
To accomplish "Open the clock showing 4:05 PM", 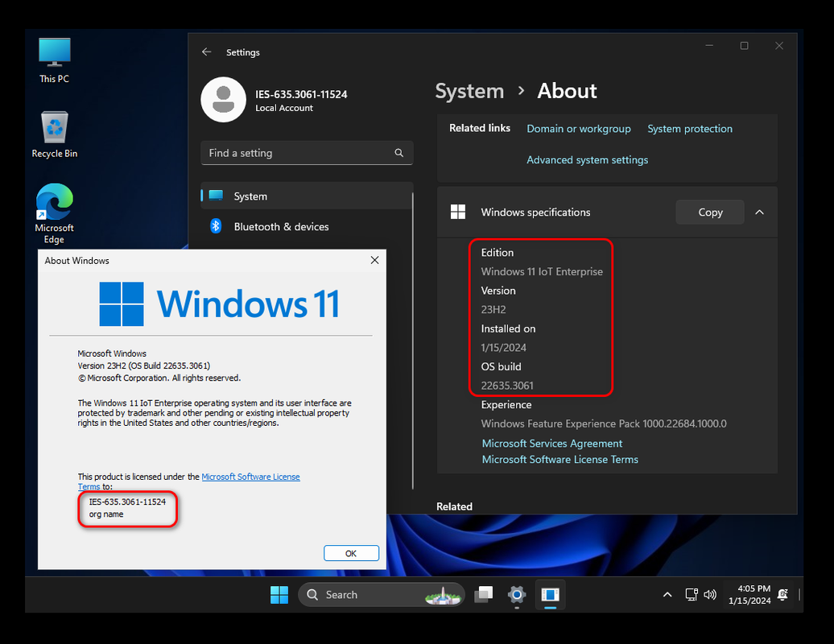I will 749,595.
